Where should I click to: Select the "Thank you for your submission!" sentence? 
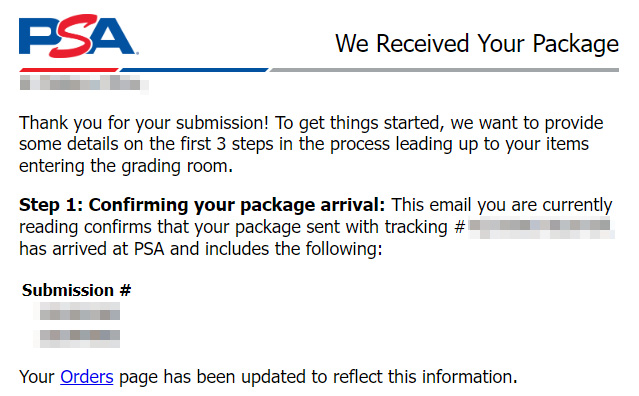(x=144, y=123)
